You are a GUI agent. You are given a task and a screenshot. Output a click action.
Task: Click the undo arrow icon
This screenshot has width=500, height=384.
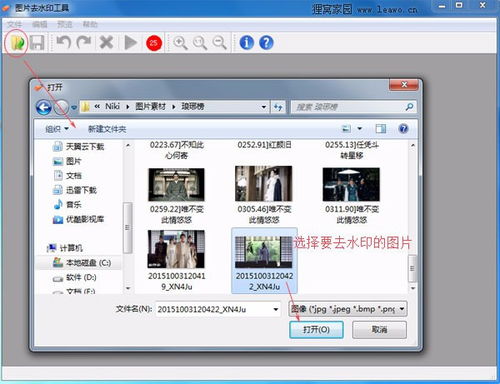(x=63, y=43)
